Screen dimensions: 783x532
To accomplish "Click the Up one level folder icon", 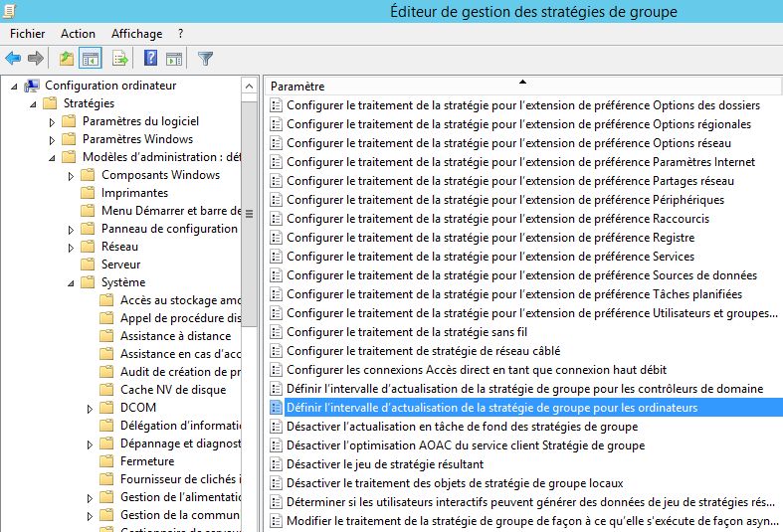I will tap(67, 59).
